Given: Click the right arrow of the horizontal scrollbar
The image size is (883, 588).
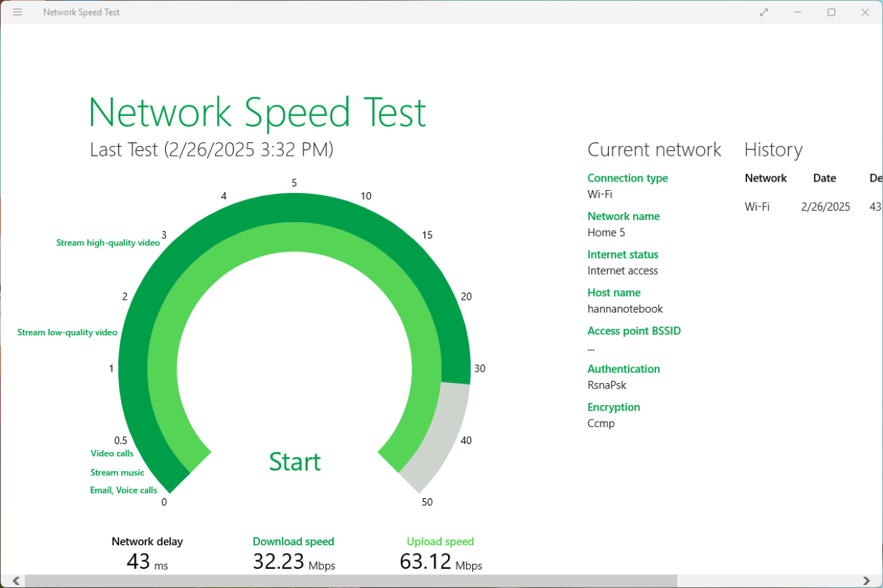Looking at the screenshot, I should tap(867, 580).
